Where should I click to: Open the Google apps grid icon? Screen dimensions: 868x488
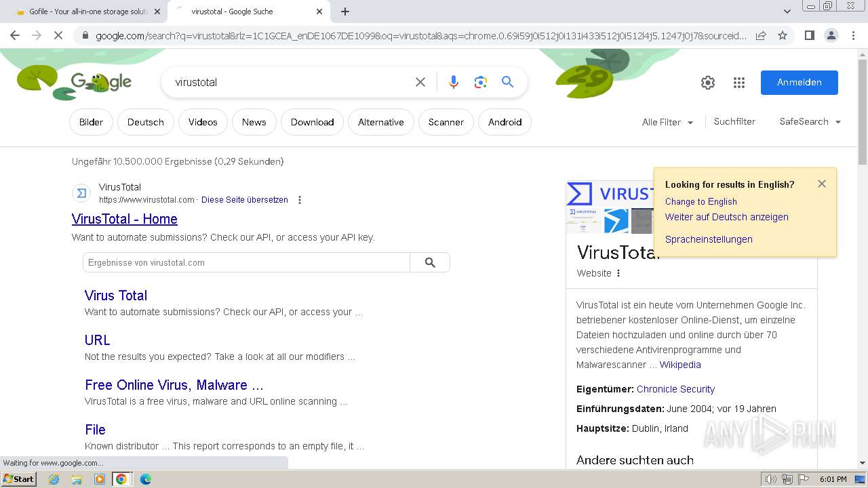(739, 83)
